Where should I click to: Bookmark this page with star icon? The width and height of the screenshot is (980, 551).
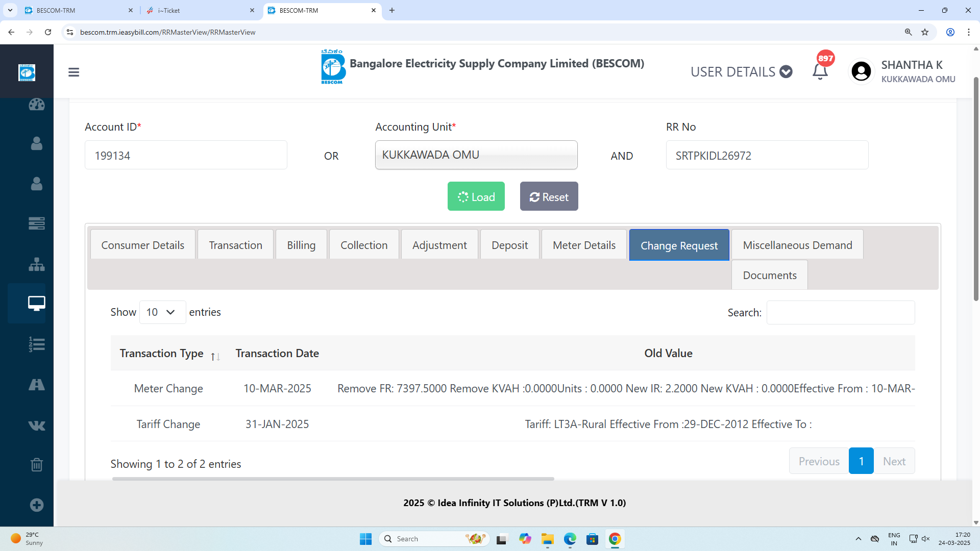click(x=925, y=32)
